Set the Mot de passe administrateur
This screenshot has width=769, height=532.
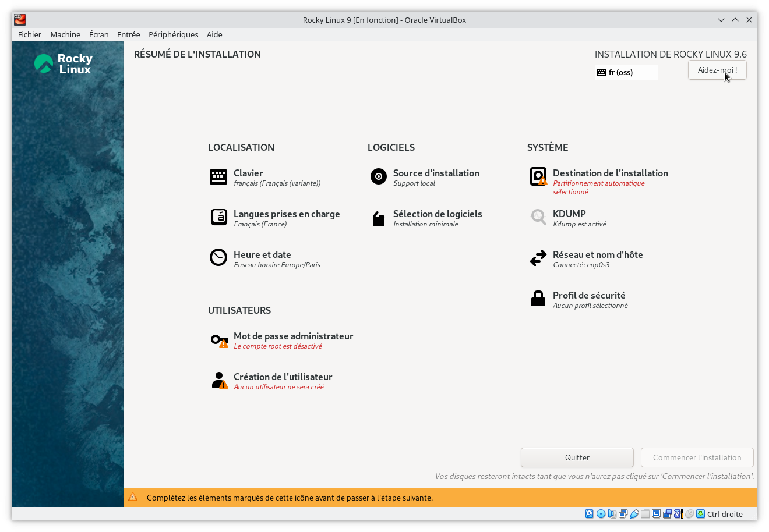[x=293, y=336]
